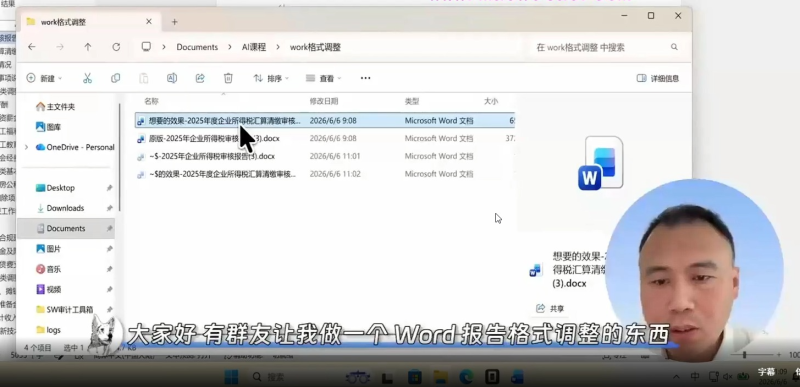Select 图库 in the sidebar
This screenshot has height=387, width=800.
point(48,127)
